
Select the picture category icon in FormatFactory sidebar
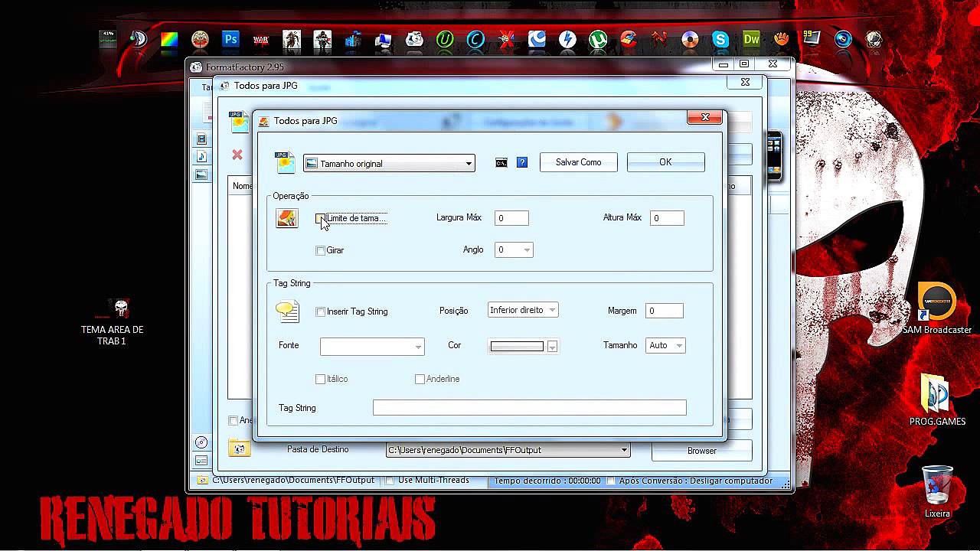click(201, 174)
